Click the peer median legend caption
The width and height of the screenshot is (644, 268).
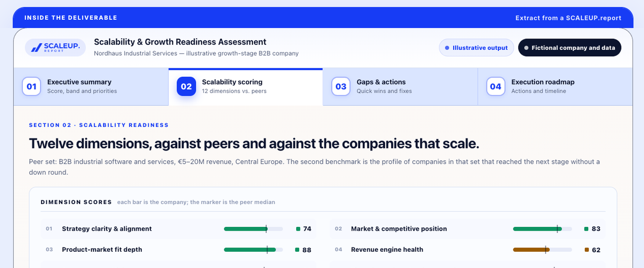click(x=196, y=202)
